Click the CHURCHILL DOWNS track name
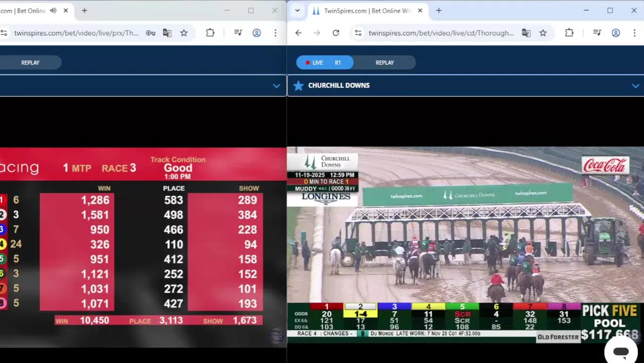This screenshot has height=363, width=644. 339,86
